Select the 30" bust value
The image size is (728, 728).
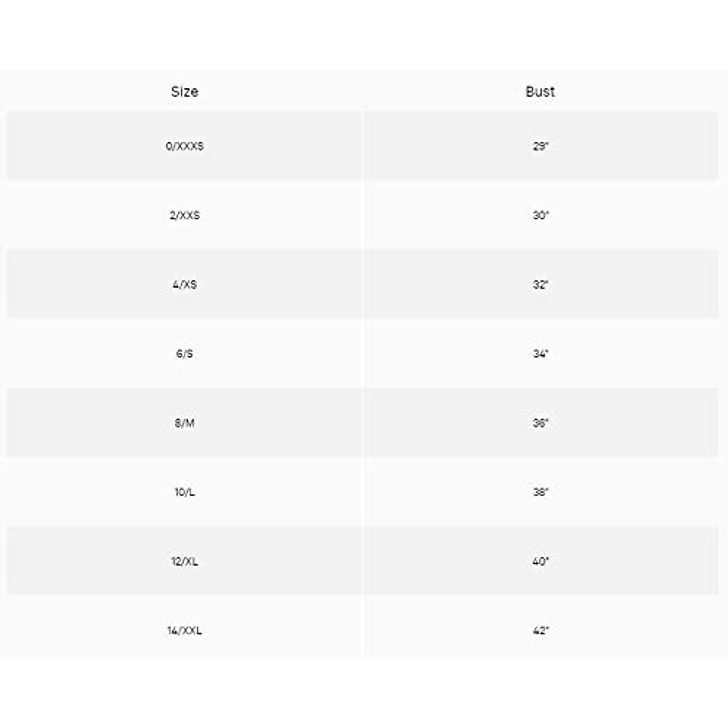[x=540, y=215]
